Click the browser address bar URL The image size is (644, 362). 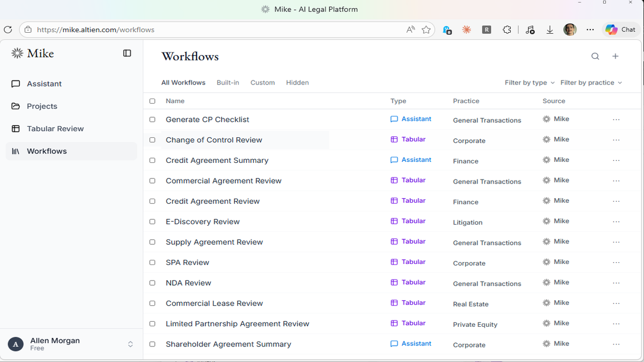96,30
